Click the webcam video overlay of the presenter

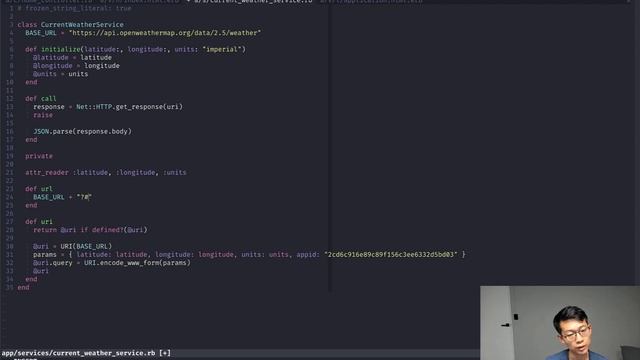pyautogui.click(x=560, y=323)
